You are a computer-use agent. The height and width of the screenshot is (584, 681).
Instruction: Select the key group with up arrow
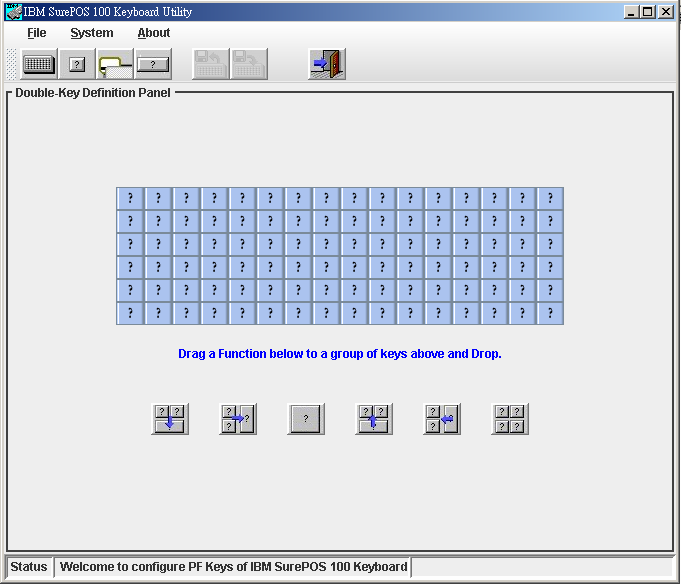[x=374, y=419]
